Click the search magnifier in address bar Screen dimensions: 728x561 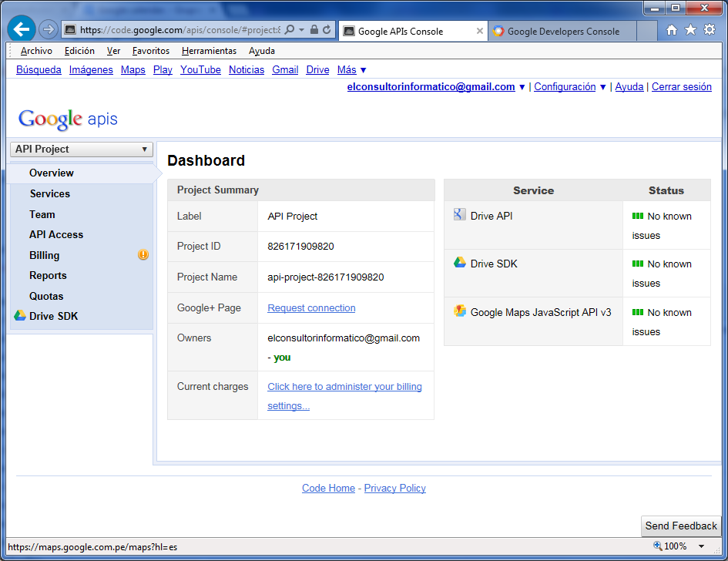point(289,30)
